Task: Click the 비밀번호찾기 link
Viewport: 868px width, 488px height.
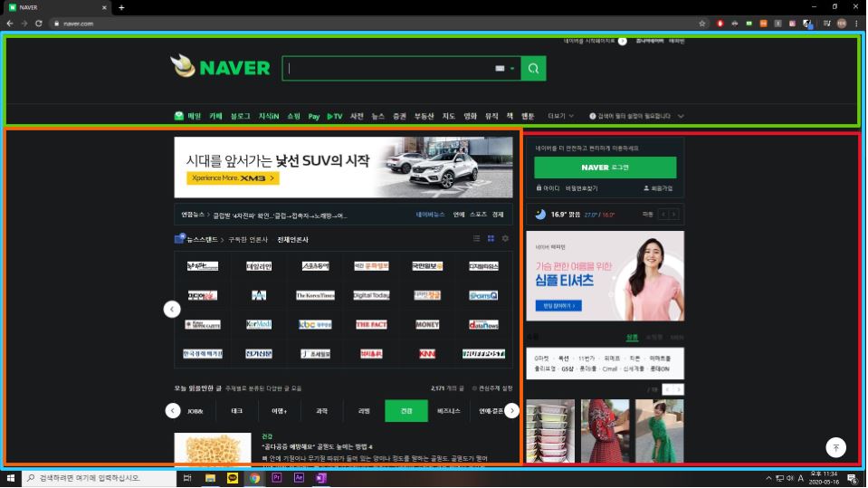Action: tap(581, 188)
